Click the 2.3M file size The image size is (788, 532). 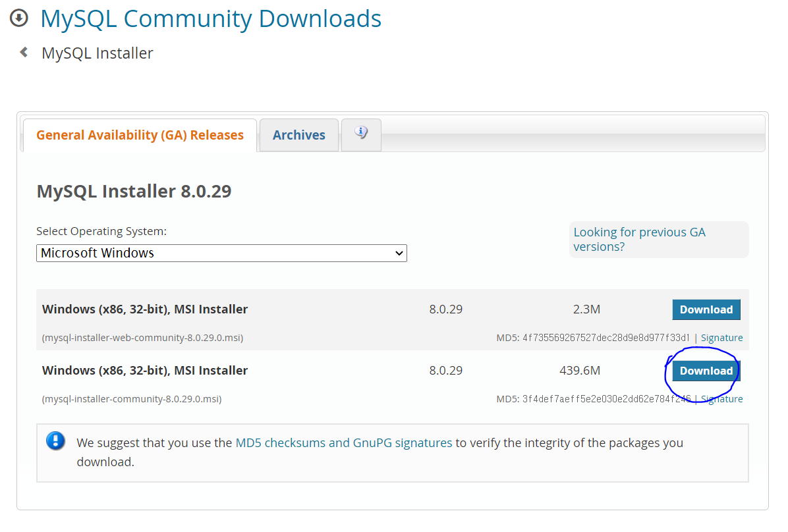click(586, 309)
